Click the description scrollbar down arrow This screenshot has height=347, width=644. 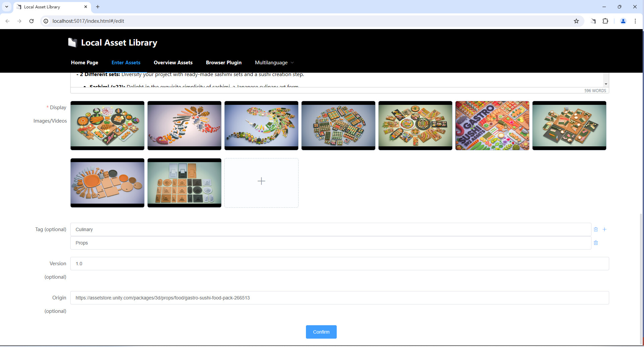coord(606,83)
